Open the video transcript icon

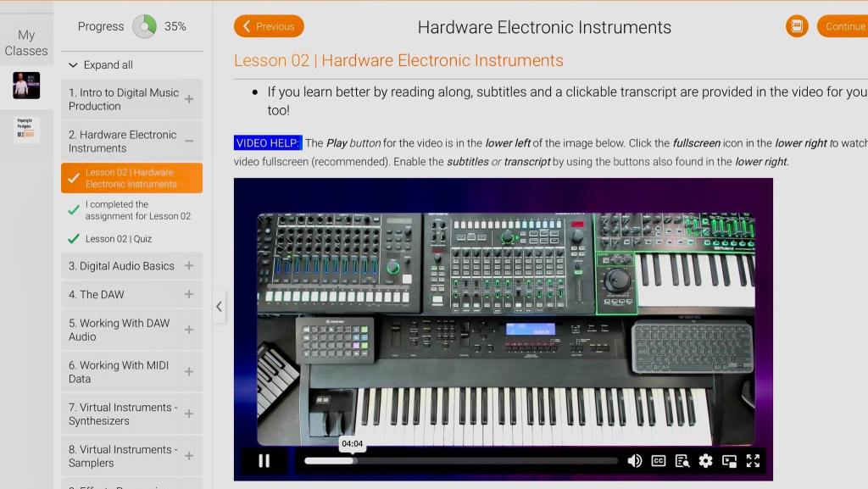[682, 461]
